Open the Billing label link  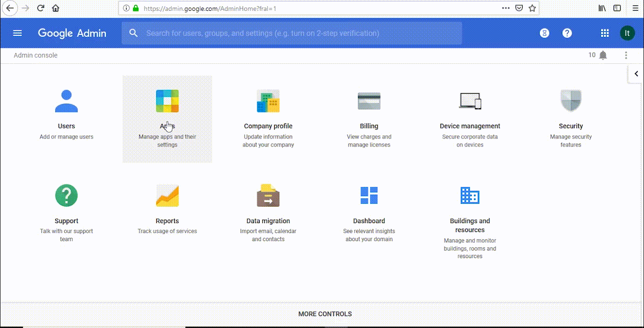coord(369,126)
